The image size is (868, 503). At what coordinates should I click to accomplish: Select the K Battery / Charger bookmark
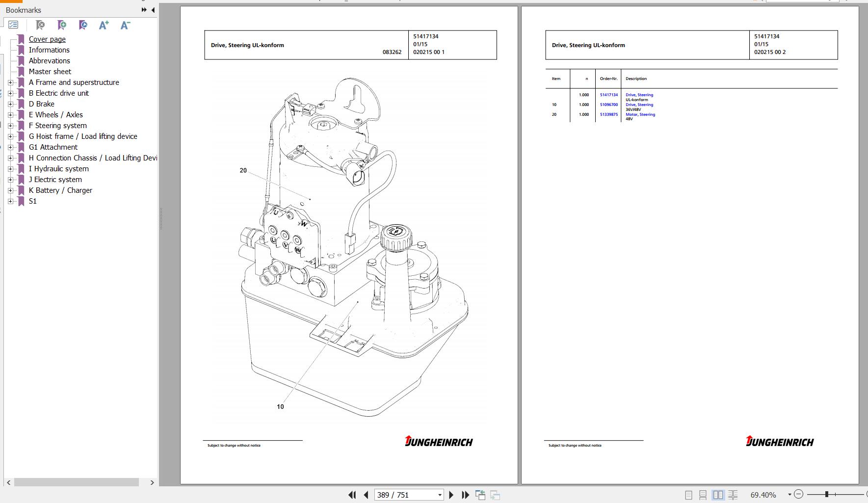tap(60, 190)
